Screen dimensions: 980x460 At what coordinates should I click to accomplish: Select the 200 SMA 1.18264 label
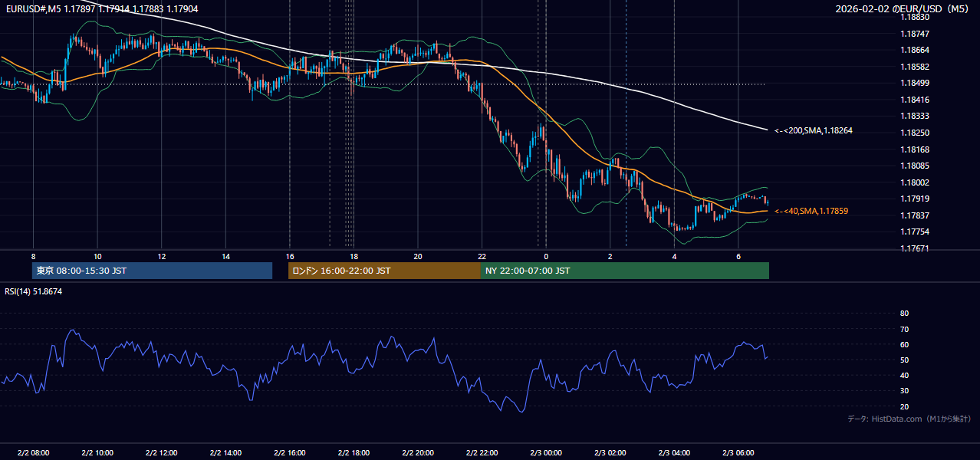coord(814,131)
